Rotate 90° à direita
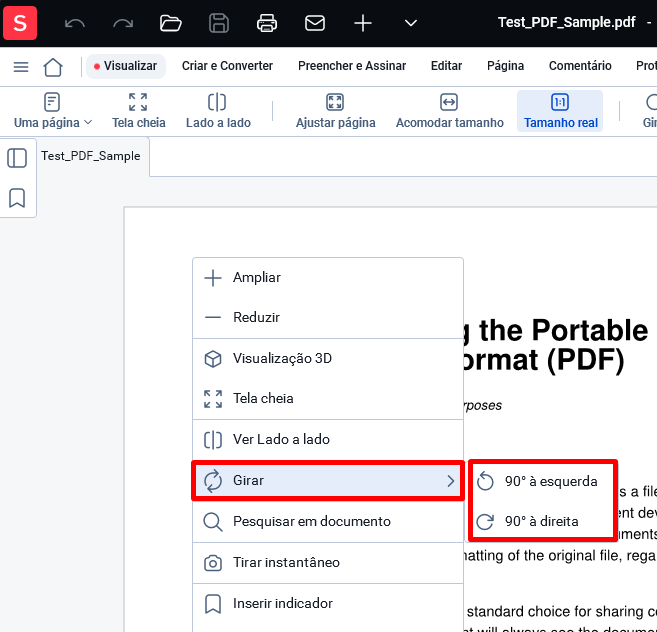Viewport: 657px width, 632px height. point(543,521)
